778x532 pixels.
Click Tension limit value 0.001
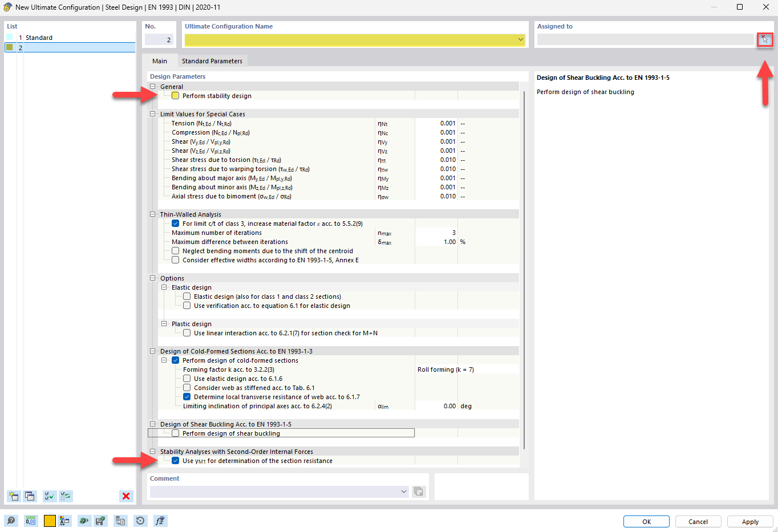pyautogui.click(x=436, y=123)
